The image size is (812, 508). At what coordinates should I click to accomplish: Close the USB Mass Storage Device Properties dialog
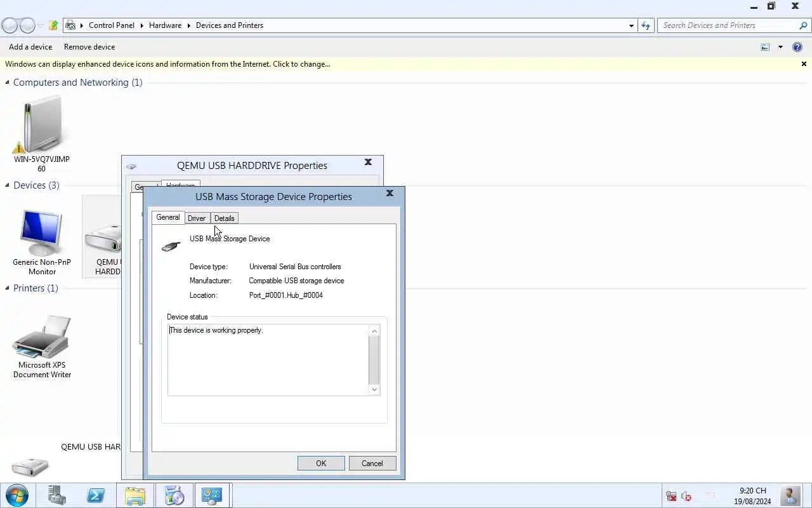coord(390,193)
